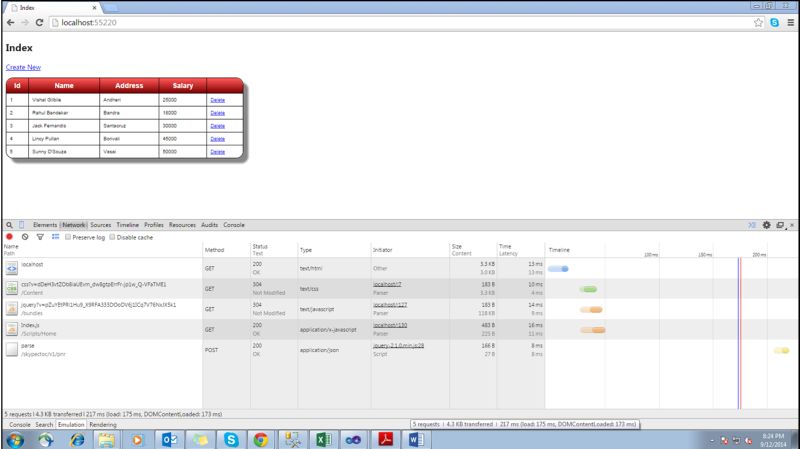
Task: Undock DevTools with the dock icon
Action: coord(780,225)
